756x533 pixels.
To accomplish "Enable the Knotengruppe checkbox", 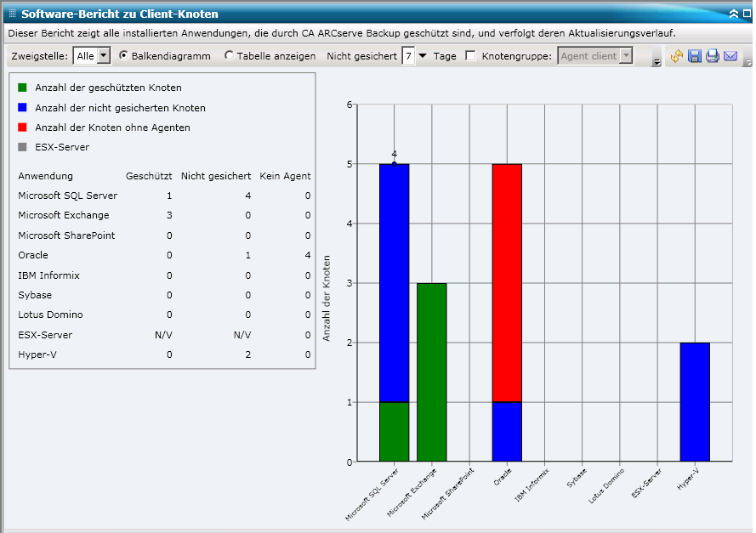I will (470, 55).
